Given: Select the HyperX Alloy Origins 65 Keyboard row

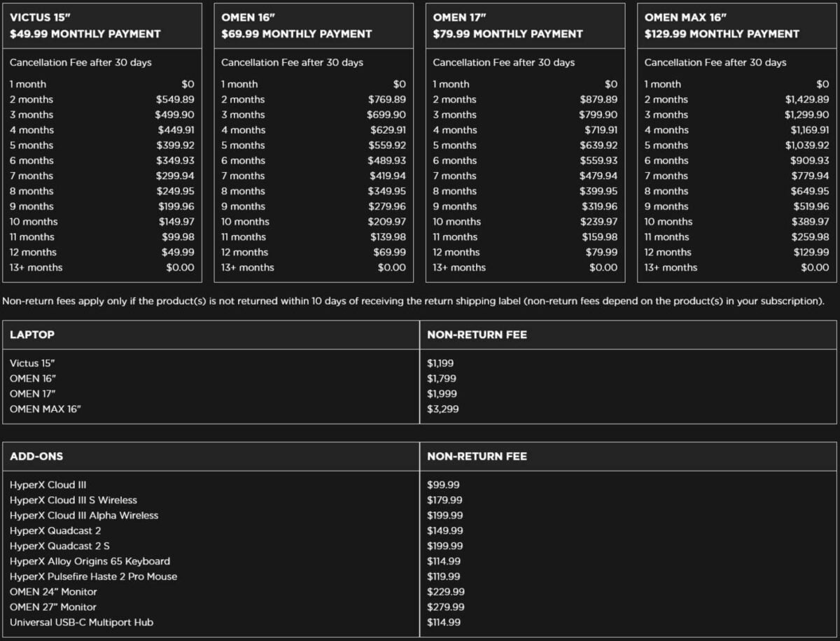Looking at the screenshot, I should [90, 561].
